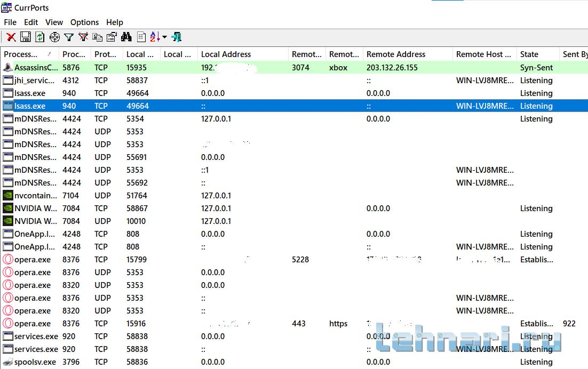Click NVIDIA W... icon in TCP 58867 row
The image size is (588, 369).
(x=8, y=208)
